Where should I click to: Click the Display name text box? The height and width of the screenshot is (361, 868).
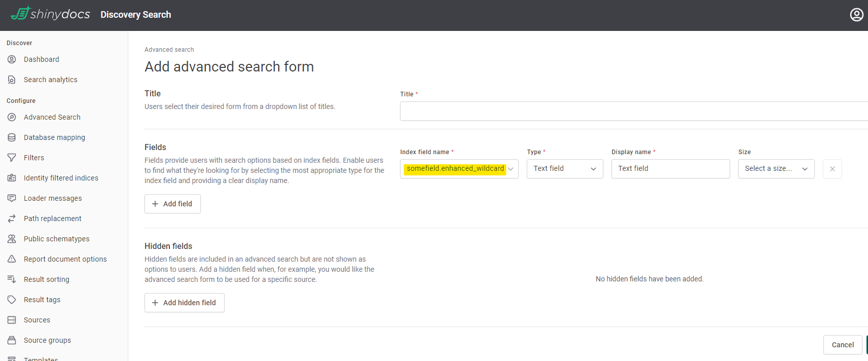(670, 169)
